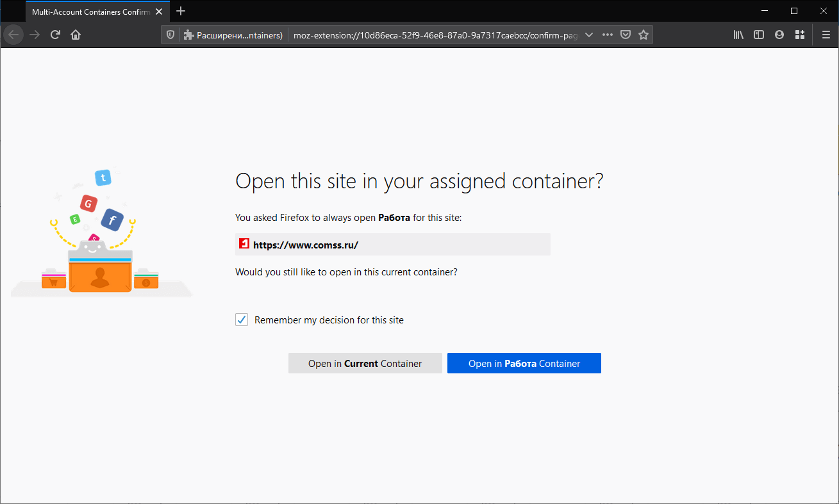Uncheck Remember my decision for this site
Screen dimensions: 839x504
tap(242, 319)
